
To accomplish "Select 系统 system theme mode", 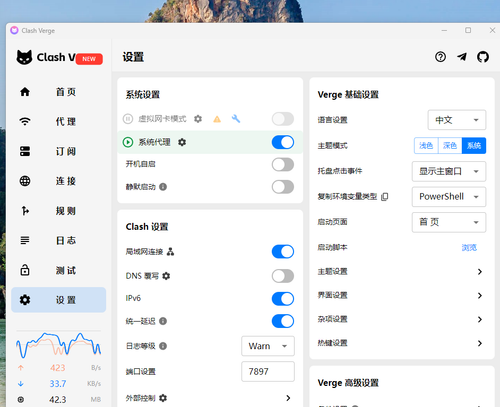I will coord(474,146).
